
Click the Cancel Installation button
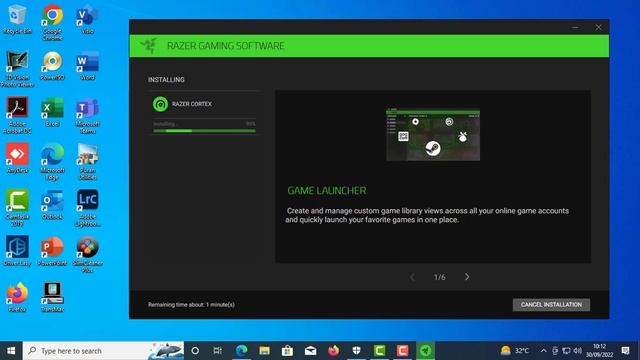click(551, 304)
